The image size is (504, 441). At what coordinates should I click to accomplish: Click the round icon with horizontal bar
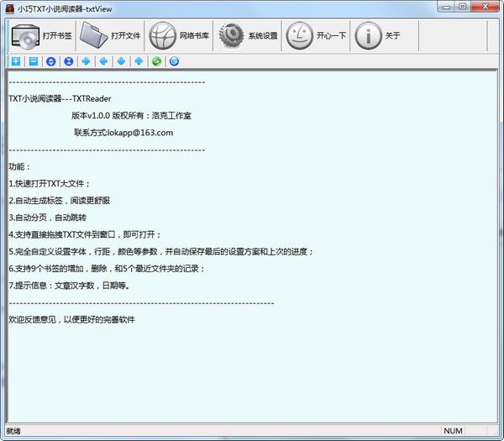(x=50, y=61)
